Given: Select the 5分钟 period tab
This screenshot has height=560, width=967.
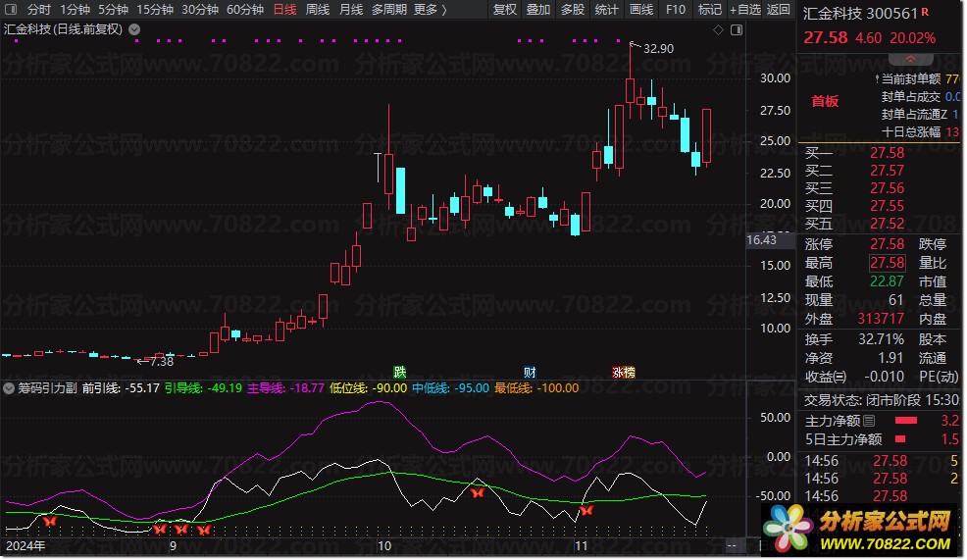Looking at the screenshot, I should coord(113,9).
